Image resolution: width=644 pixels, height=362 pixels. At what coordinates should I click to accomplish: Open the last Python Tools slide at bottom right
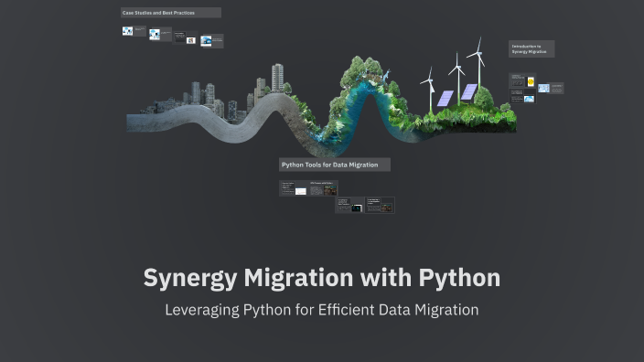[x=380, y=205]
